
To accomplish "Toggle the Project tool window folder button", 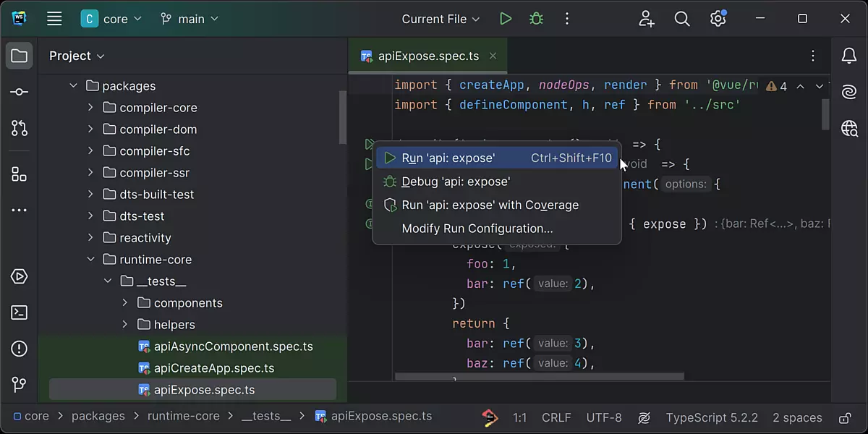I will [x=20, y=56].
